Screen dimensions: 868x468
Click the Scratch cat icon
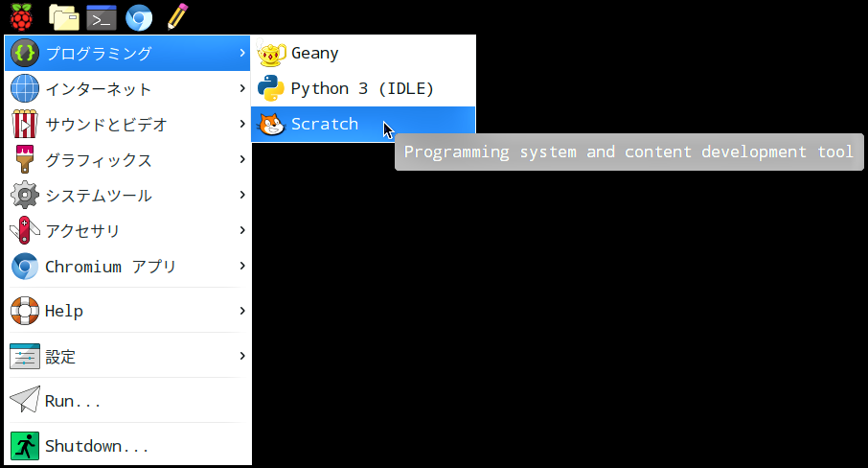click(271, 124)
